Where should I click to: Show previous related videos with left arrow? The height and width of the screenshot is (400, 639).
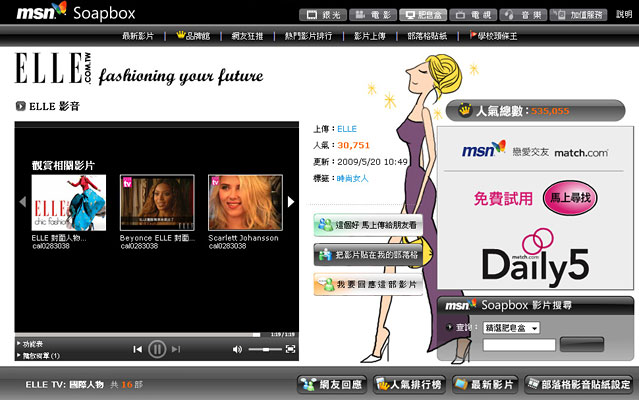23,202
